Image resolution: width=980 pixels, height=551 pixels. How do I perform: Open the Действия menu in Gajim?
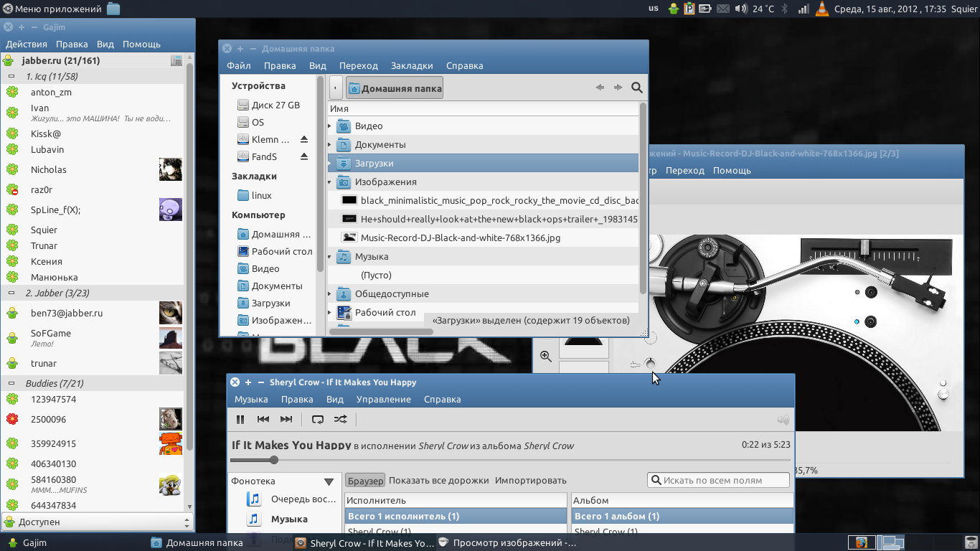pos(27,44)
